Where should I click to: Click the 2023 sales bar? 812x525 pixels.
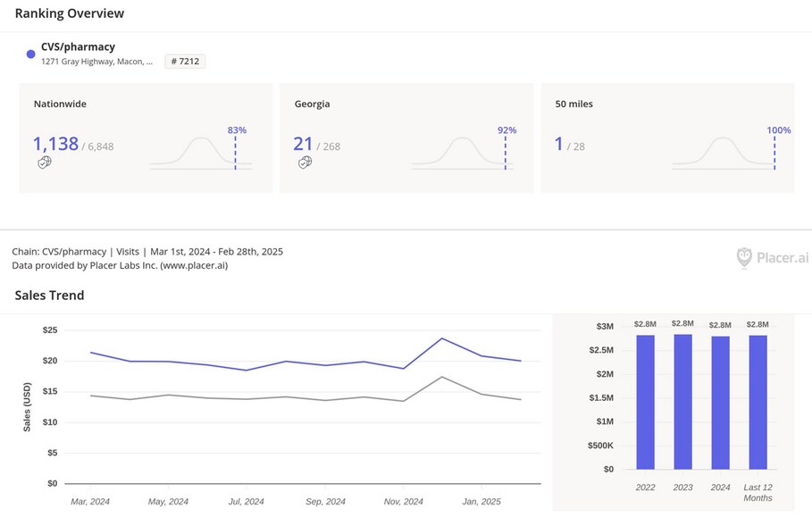(682, 402)
